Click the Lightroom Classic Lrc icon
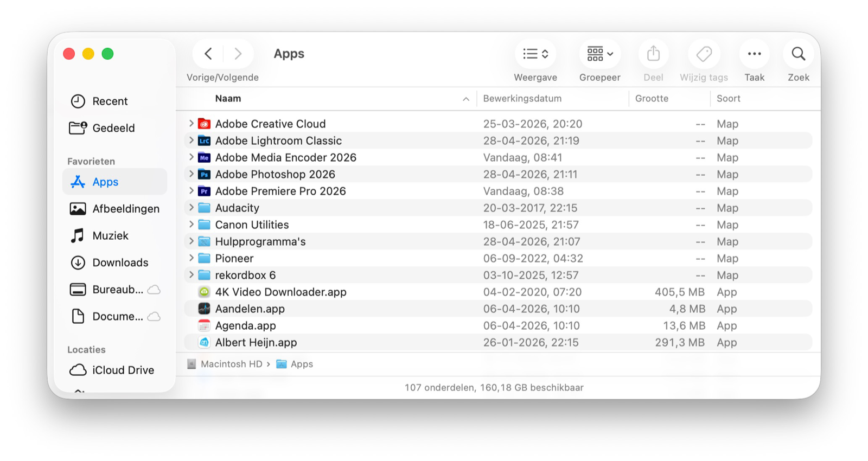 [x=204, y=140]
